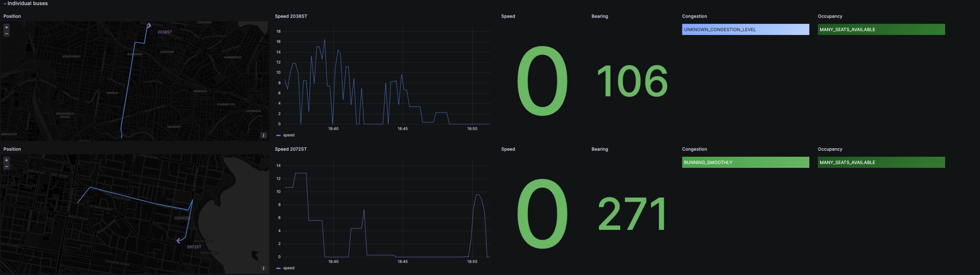980x275 pixels.
Task: Zoom out on the 2072ST position map
Action: (x=6, y=166)
